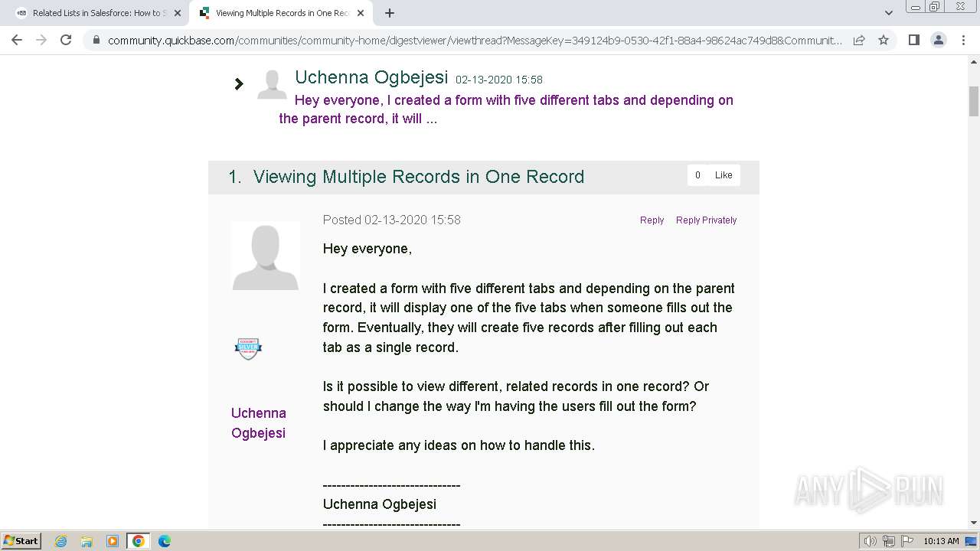Click the browser forward arrow
980x551 pixels.
point(41,40)
